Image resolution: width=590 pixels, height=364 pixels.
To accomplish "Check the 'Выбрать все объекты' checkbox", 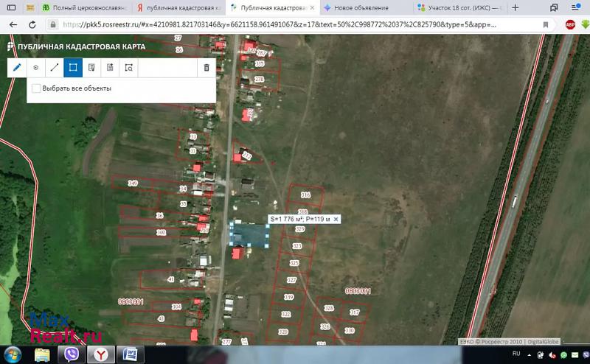I will coord(36,88).
